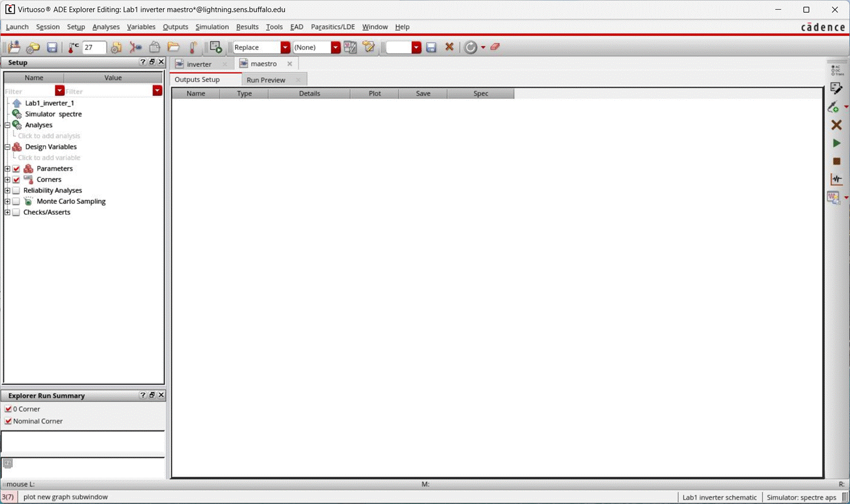Viewport: 850px width, 504px height.
Task: Open the Calculator tool from the toolbar
Action: (x=833, y=197)
